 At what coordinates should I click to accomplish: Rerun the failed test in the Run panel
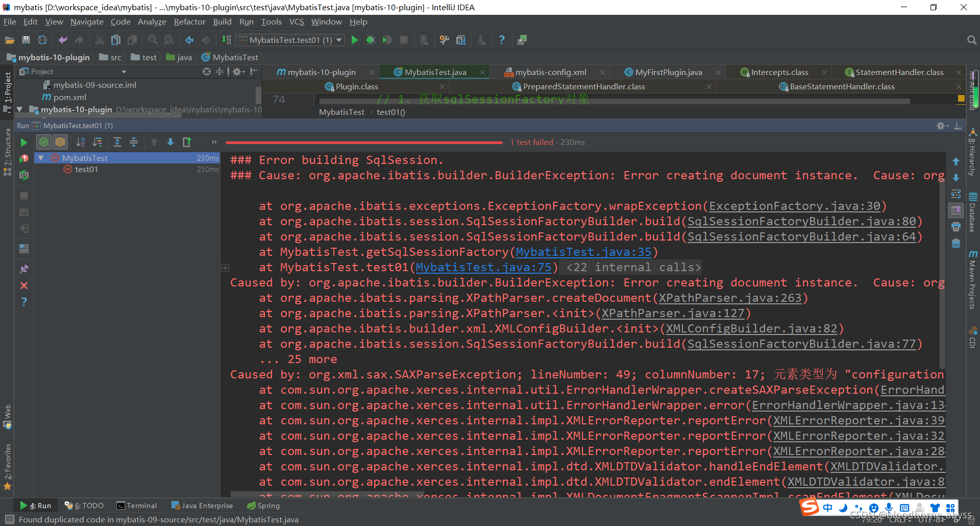(23, 142)
